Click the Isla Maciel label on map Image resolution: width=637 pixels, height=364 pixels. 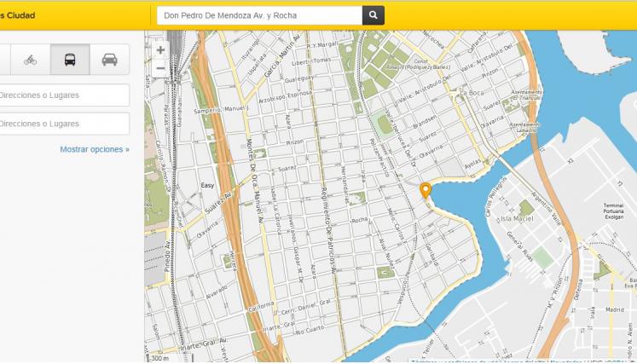[516, 218]
